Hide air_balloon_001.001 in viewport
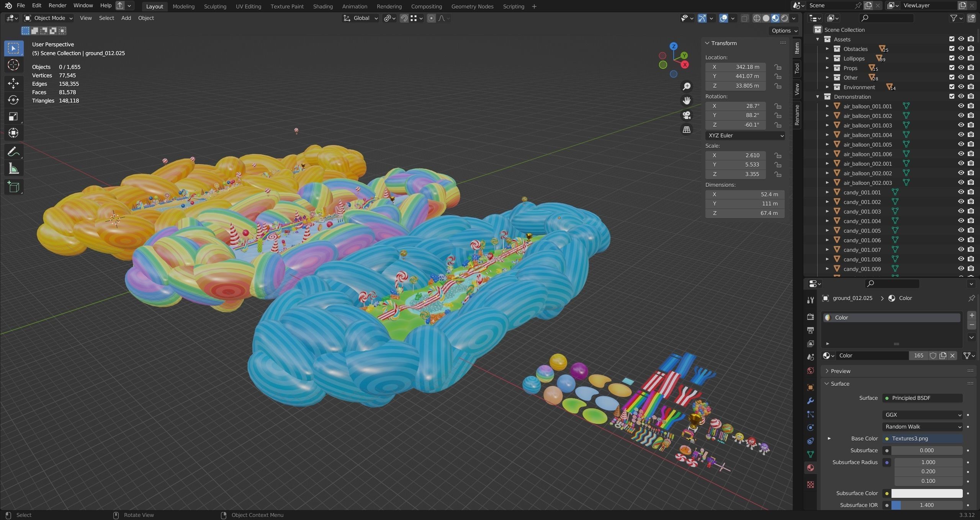This screenshot has height=520, width=980. 961,106
